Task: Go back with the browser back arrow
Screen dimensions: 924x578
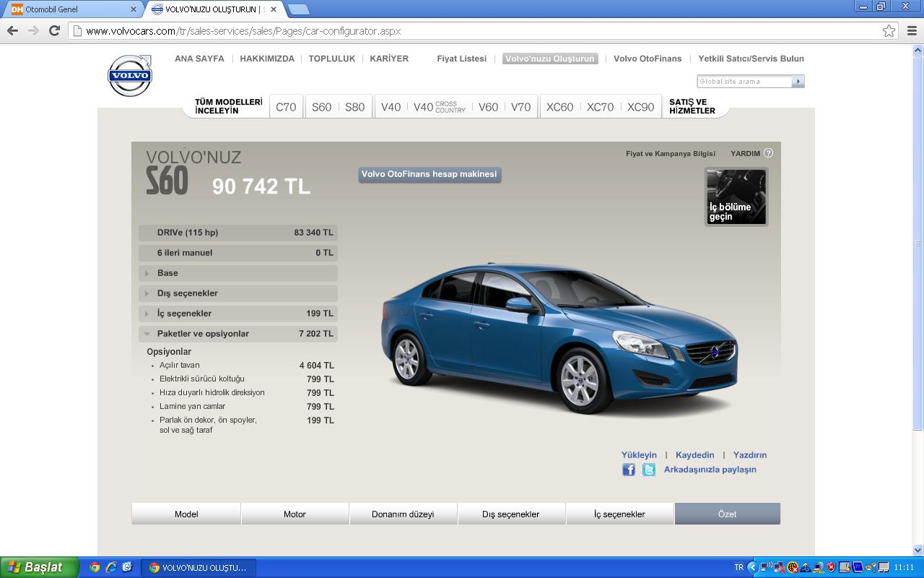Action: [x=12, y=30]
